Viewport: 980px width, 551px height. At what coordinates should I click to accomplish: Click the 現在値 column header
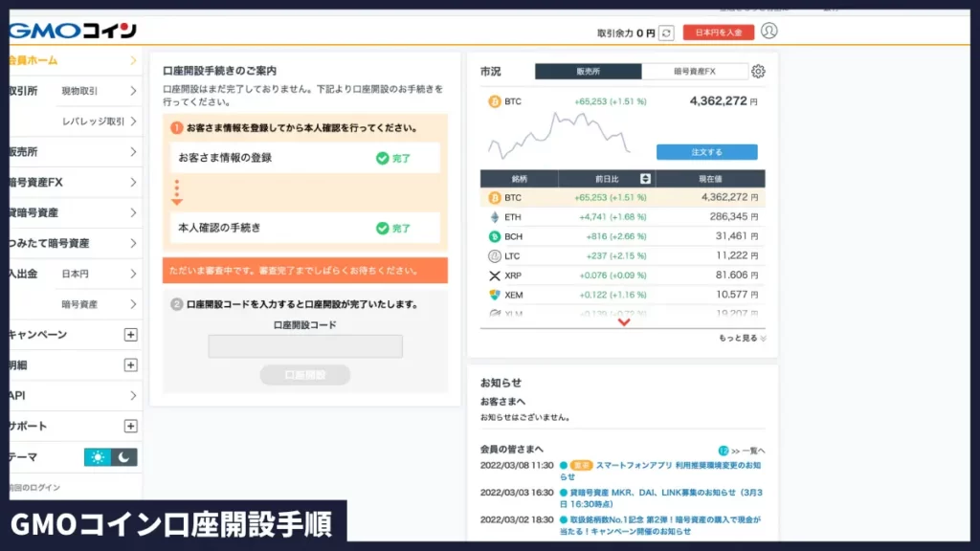pos(710,179)
